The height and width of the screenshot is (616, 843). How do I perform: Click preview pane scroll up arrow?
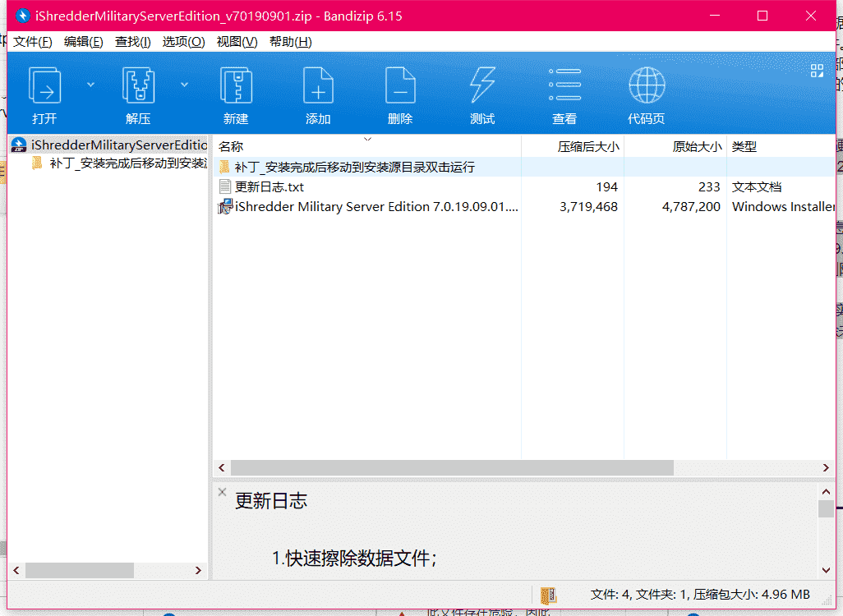click(827, 491)
